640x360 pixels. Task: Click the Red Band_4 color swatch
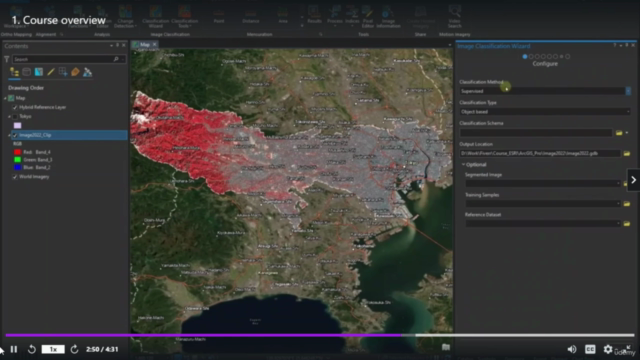(18, 152)
